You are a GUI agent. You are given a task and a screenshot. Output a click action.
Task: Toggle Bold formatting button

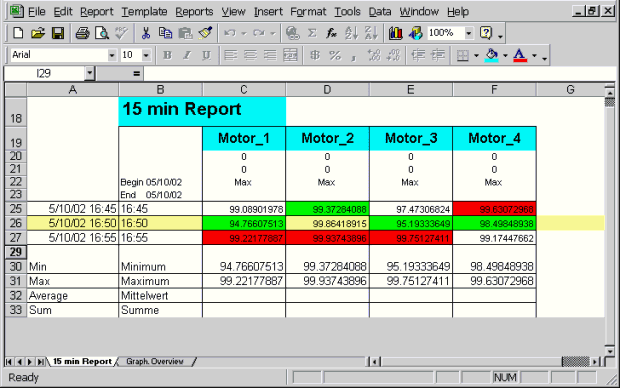tap(167, 55)
